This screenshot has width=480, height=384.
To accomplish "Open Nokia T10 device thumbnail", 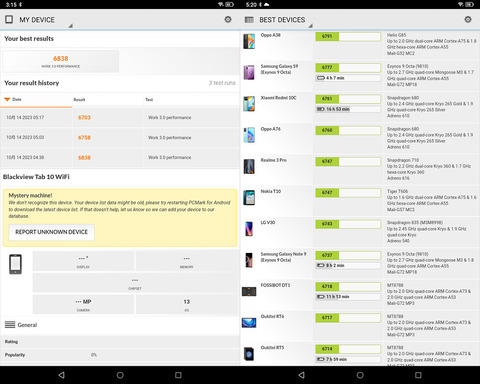I will 249,197.
